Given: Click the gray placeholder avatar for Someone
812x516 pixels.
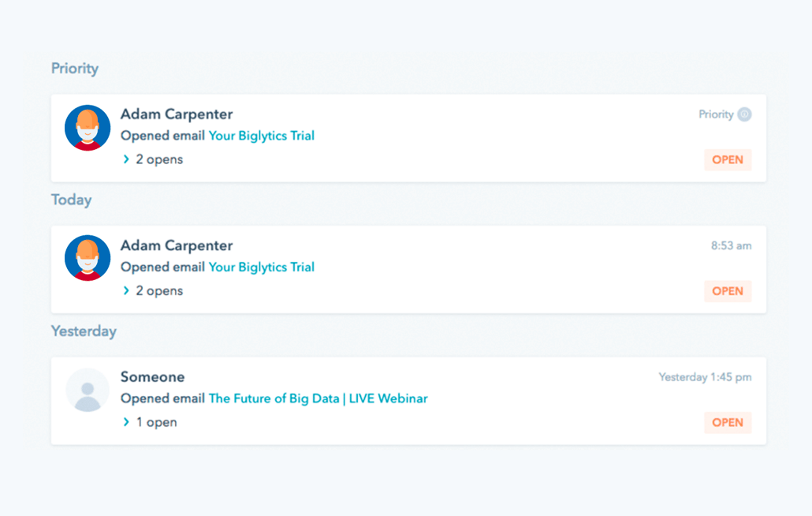Looking at the screenshot, I should pyautogui.click(x=88, y=390).
